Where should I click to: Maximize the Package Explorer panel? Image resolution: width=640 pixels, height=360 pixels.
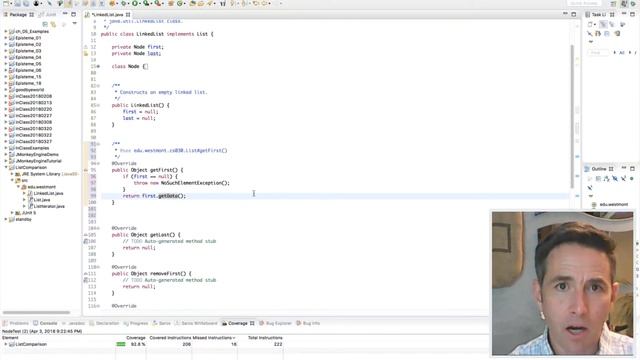click(x=73, y=14)
